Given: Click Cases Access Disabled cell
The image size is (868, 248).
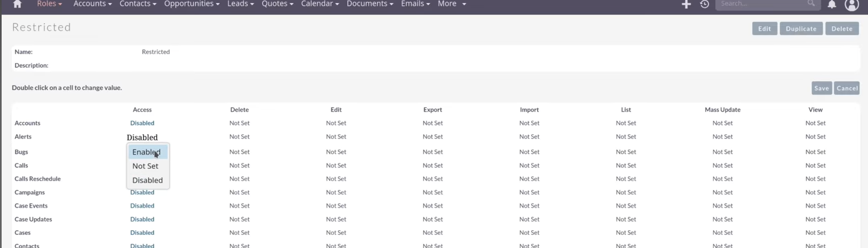Looking at the screenshot, I should point(142,232).
